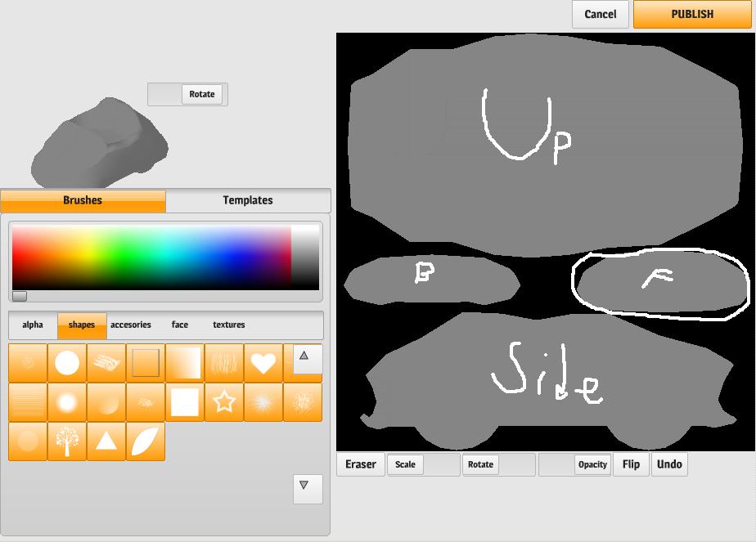The image size is (756, 542).
Task: Click the PUBLISH button
Action: click(692, 15)
